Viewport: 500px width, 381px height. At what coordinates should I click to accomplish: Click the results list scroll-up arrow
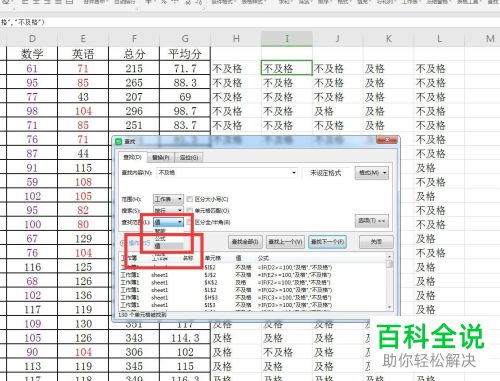coord(389,257)
